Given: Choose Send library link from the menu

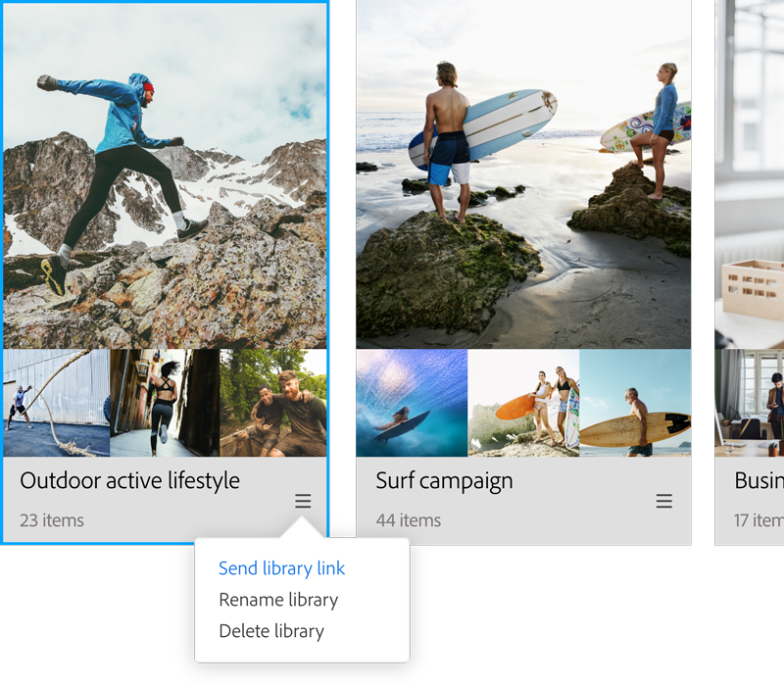Looking at the screenshot, I should [281, 568].
